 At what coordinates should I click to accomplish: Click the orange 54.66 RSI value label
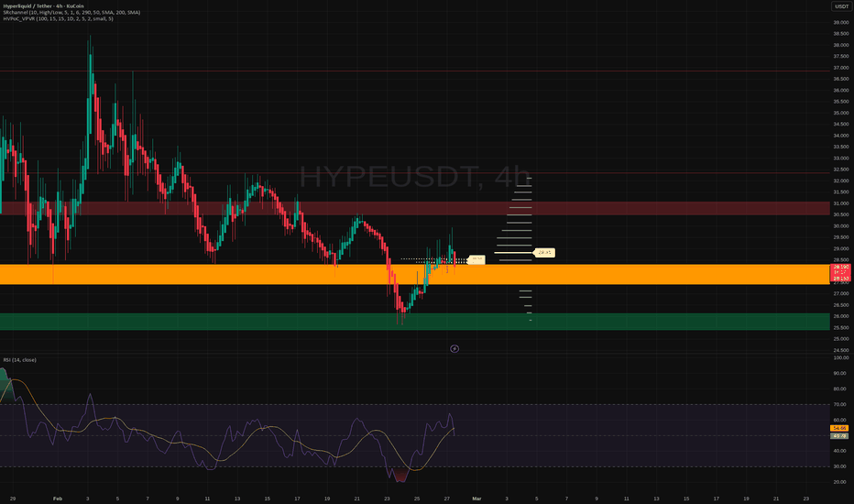pos(839,428)
